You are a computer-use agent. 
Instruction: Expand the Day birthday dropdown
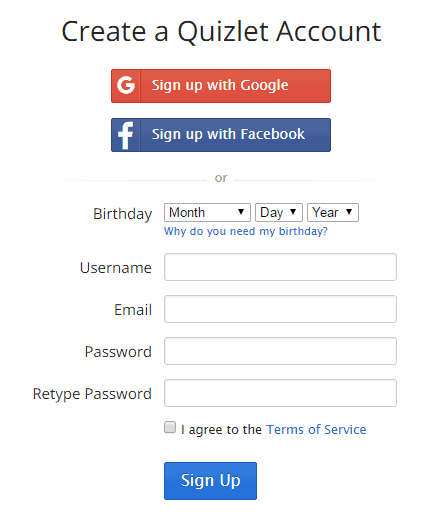pyautogui.click(x=279, y=213)
